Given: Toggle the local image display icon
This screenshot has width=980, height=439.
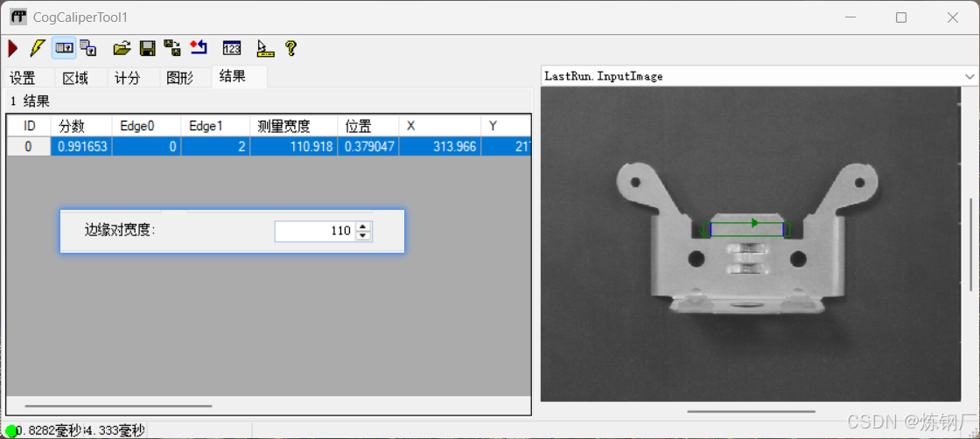Looking at the screenshot, I should pos(64,48).
